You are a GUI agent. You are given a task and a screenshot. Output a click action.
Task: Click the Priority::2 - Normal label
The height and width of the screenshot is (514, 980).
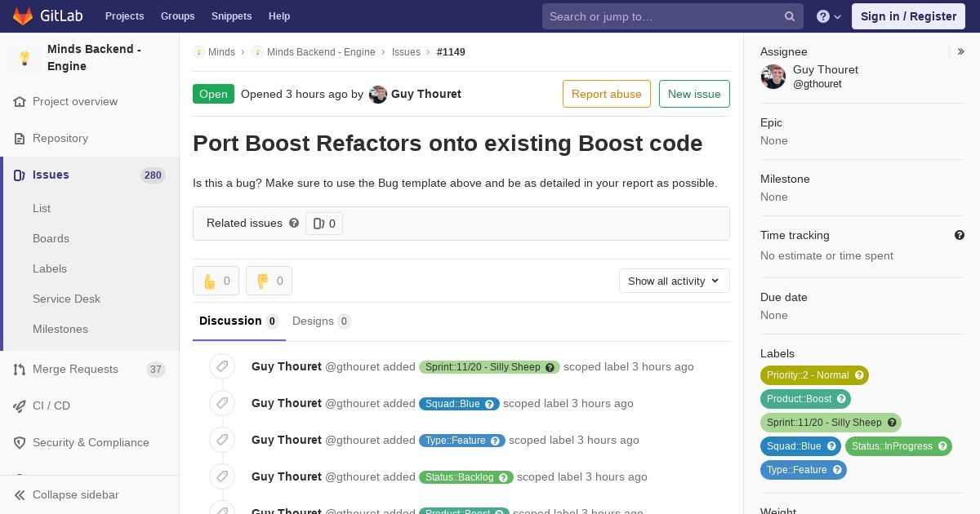[x=814, y=375]
